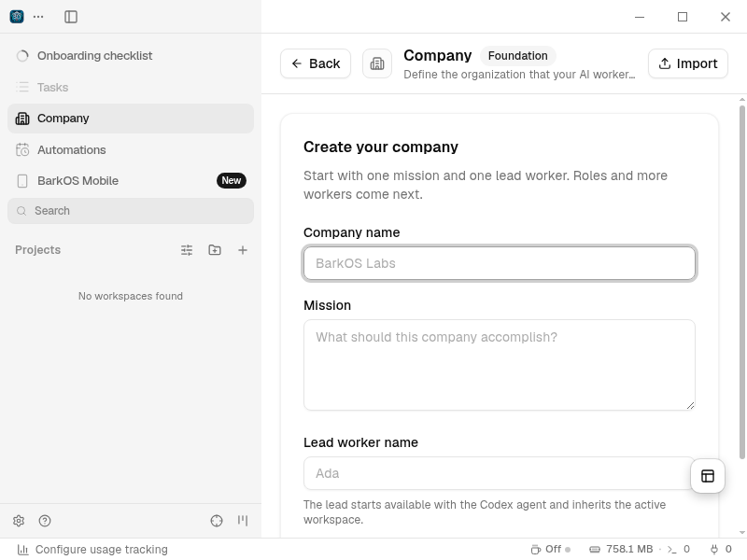Click the Mission textarea resize handle
The image size is (747, 560).
point(690,405)
